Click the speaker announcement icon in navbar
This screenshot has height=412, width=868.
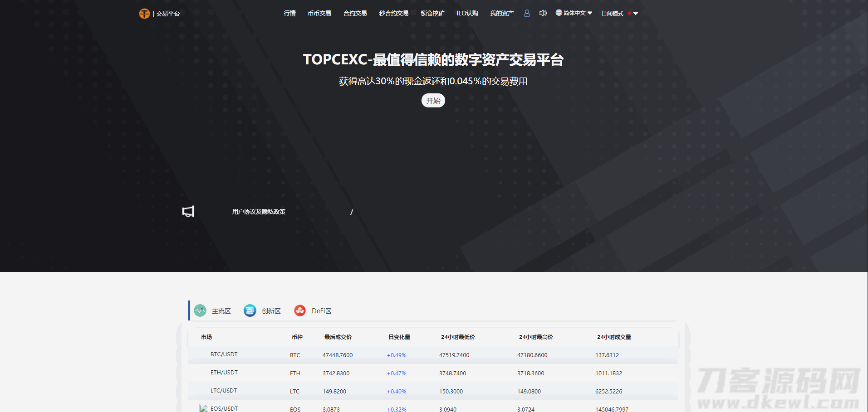[x=543, y=13]
